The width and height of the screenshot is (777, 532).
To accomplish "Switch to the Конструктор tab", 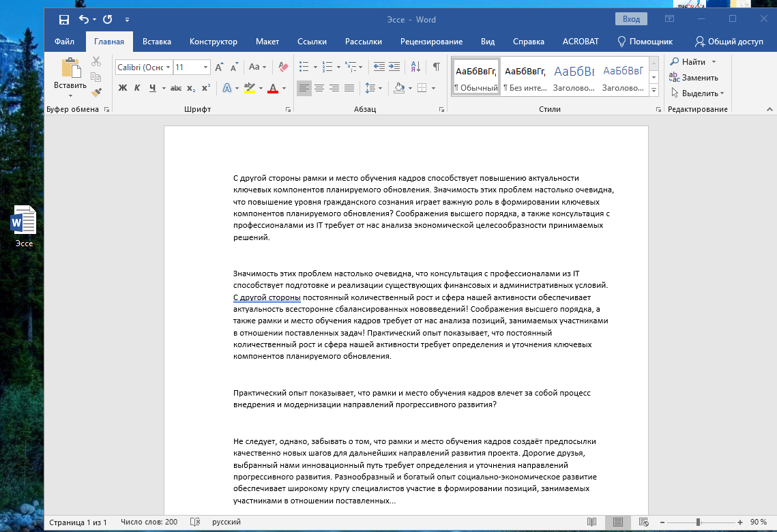I will pos(213,42).
